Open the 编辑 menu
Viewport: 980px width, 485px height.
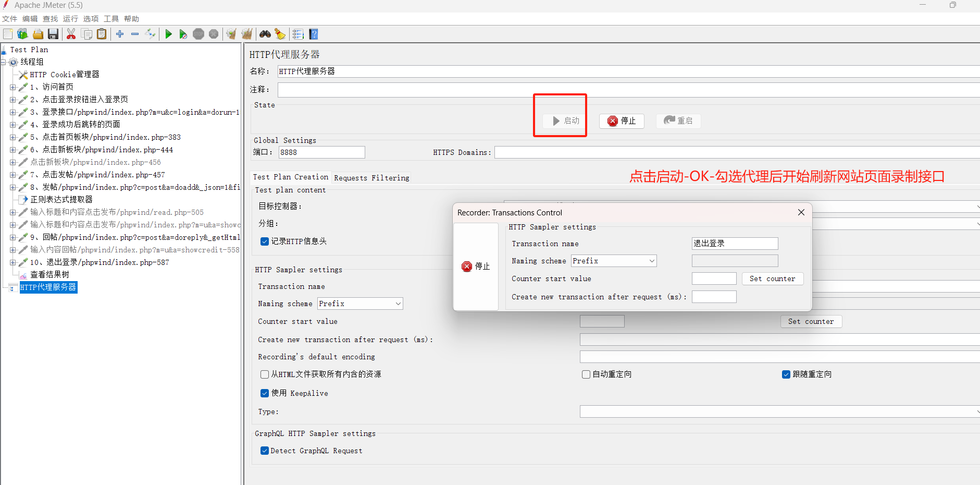(x=30, y=19)
